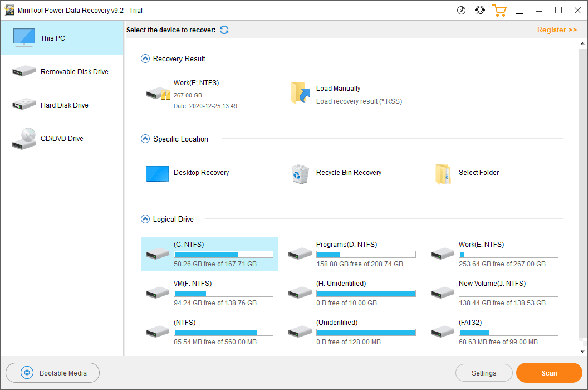Select Removable Disk Drive in sidebar
The image size is (588, 390).
(62, 71)
